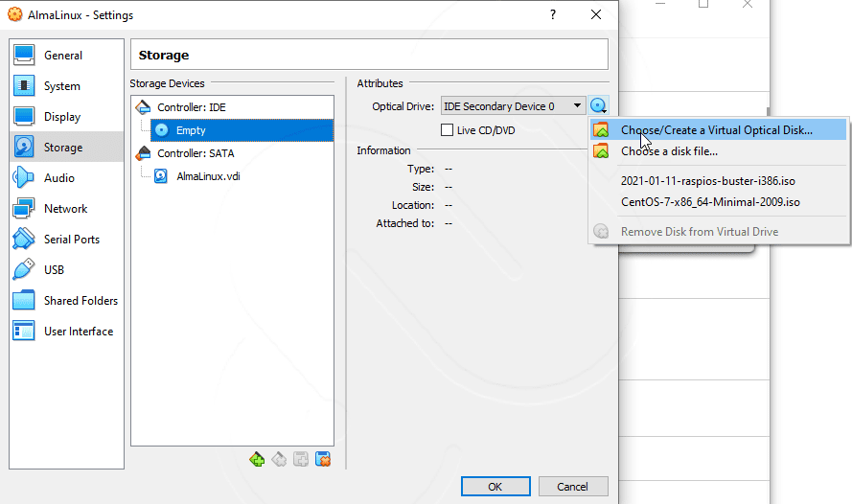Open the Display settings category
The image size is (852, 504).
point(66,117)
